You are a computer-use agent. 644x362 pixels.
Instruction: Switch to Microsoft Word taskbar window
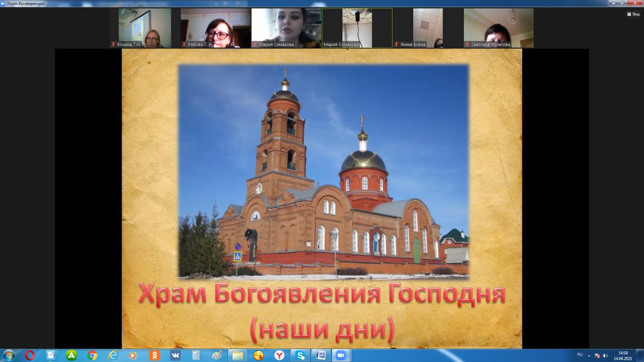[x=320, y=355]
